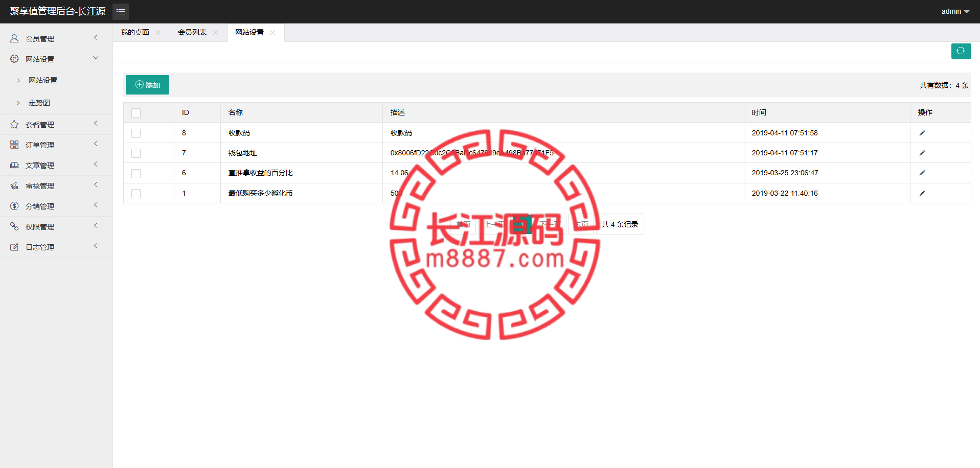980x468 pixels.
Task: Edit the 直推拿收益的百分比 row pencil icon
Action: pyautogui.click(x=922, y=173)
